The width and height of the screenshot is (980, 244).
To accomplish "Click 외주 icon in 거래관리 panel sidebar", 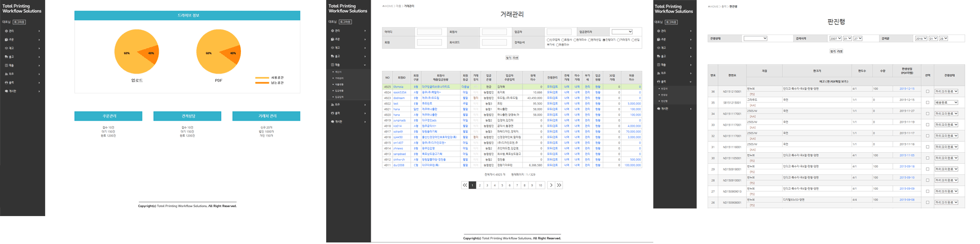I will point(332,104).
